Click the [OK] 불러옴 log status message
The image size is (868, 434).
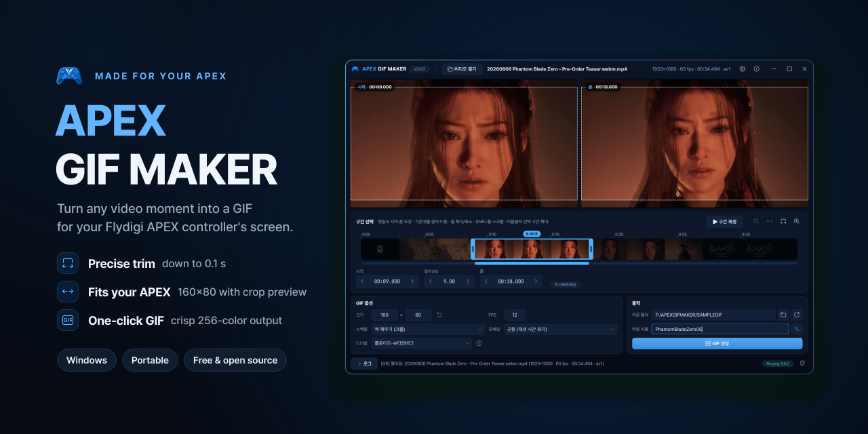492,363
